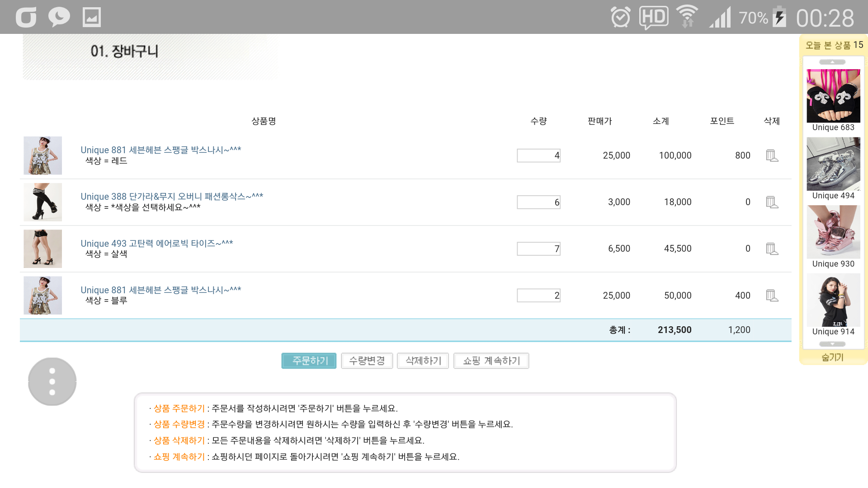Click the 상품 삭제하기 help text

(179, 441)
